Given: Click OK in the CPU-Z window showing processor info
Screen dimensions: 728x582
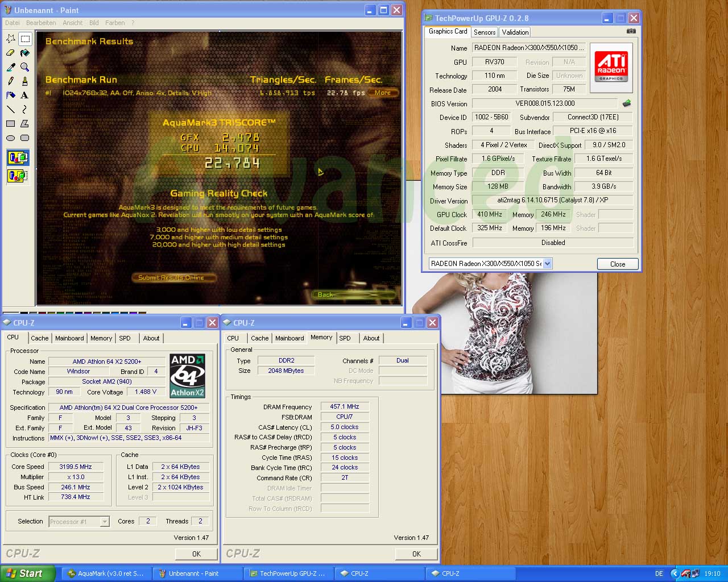Looking at the screenshot, I should point(196,554).
